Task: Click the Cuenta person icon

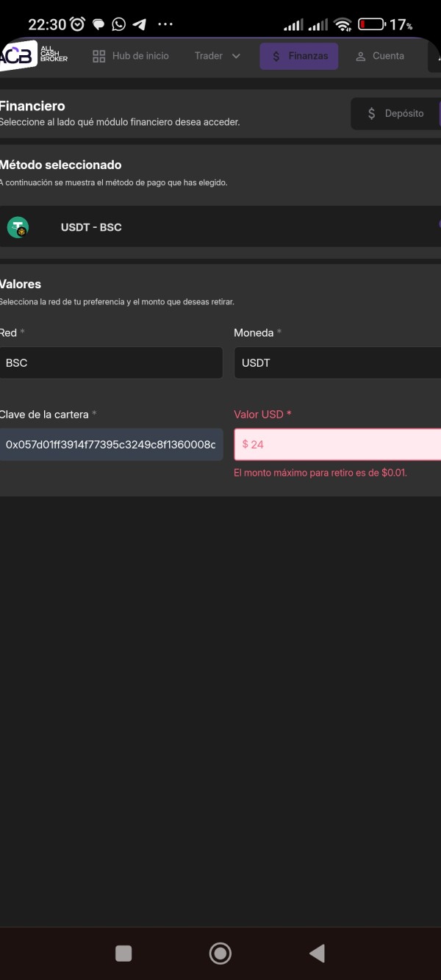Action: pos(361,56)
